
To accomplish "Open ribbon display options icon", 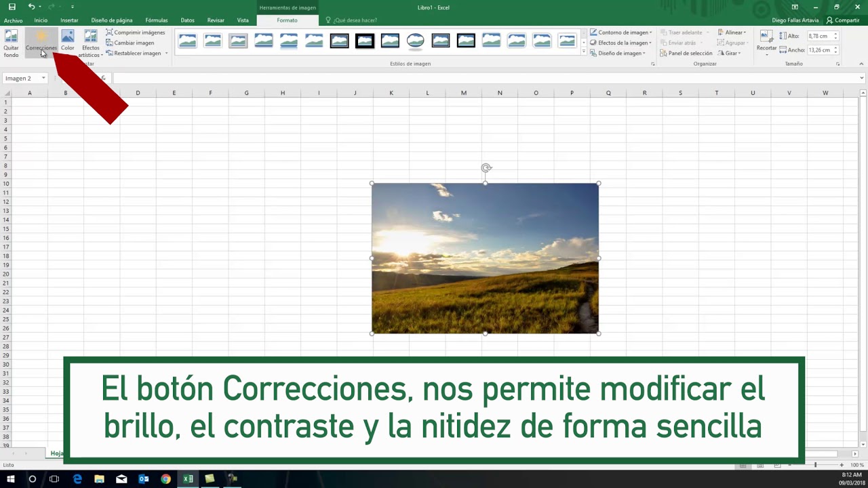I will point(795,7).
